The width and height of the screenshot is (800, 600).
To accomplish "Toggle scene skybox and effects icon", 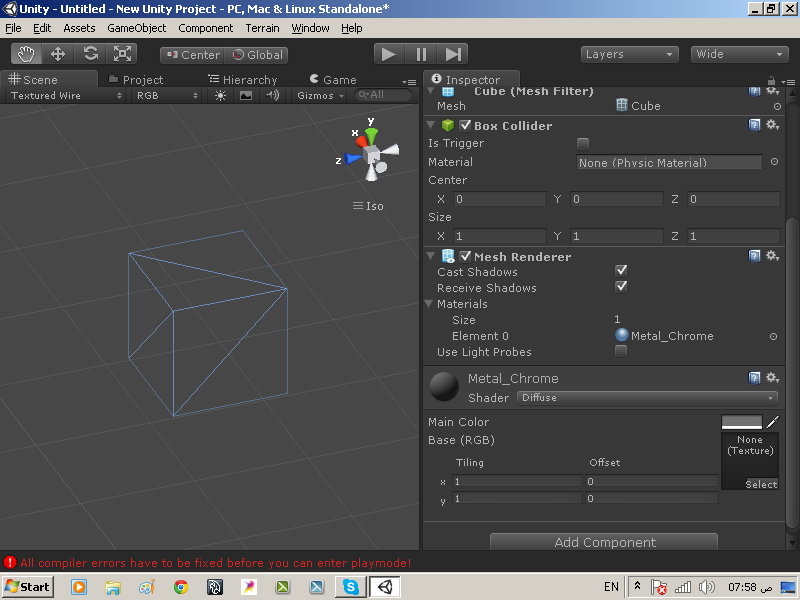I will [x=246, y=95].
